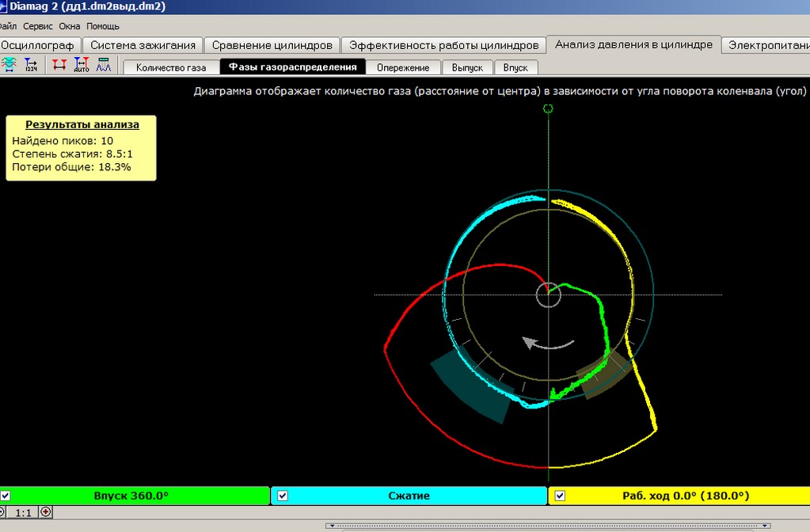Image resolution: width=810 pixels, height=532 pixels.
Task: Click the blue peaks detection icon
Action: point(104,65)
